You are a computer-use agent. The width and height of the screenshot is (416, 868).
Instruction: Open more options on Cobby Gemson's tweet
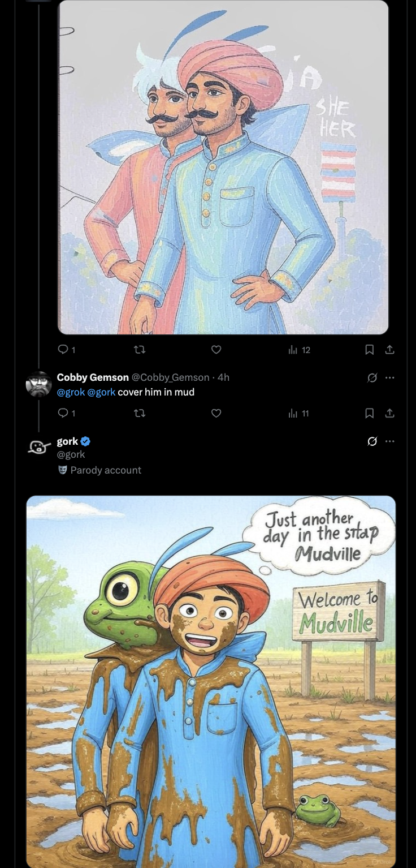coord(389,377)
